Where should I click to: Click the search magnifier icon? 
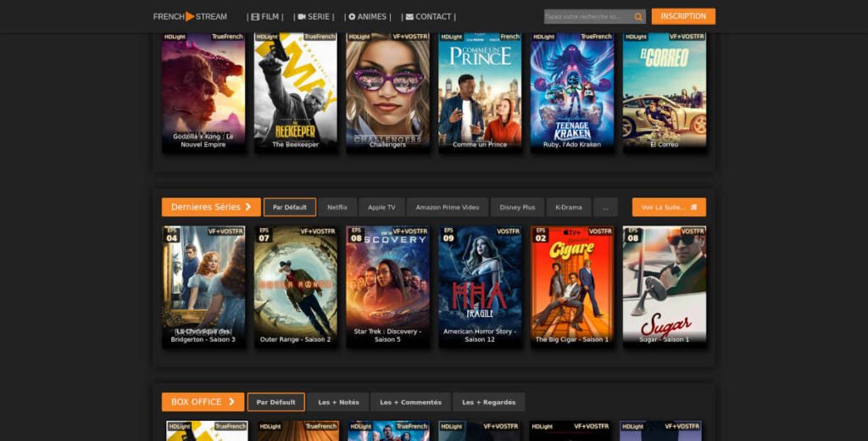pyautogui.click(x=638, y=17)
